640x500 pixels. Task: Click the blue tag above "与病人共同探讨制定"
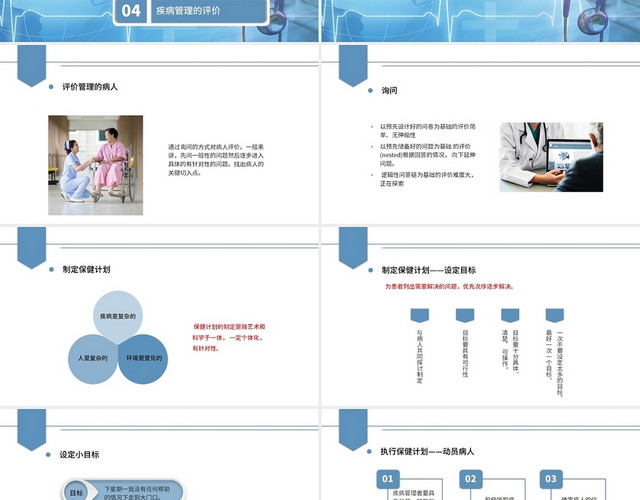coord(420,316)
